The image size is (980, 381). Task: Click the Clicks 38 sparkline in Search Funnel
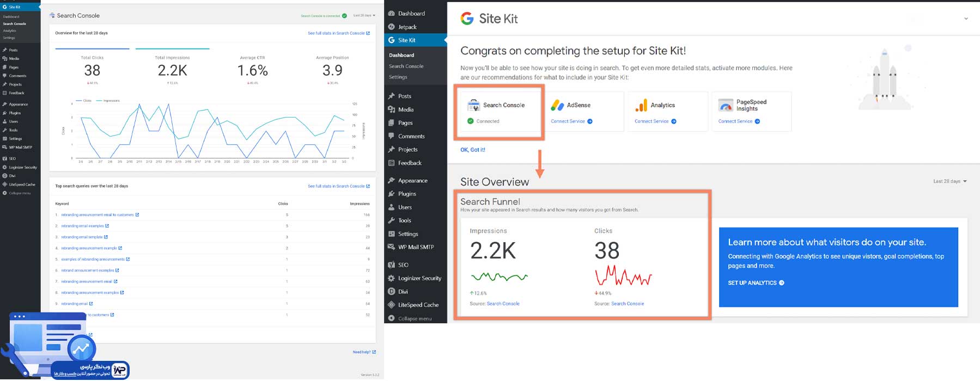coord(623,275)
